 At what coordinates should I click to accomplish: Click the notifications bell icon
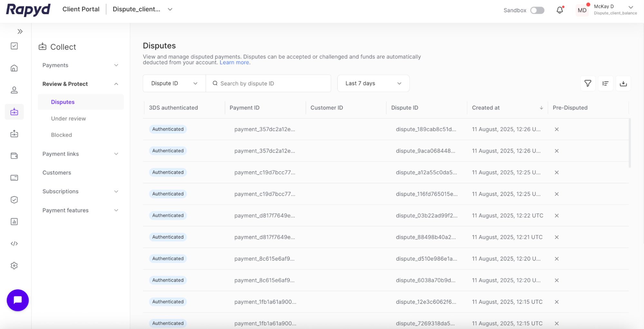point(560,10)
